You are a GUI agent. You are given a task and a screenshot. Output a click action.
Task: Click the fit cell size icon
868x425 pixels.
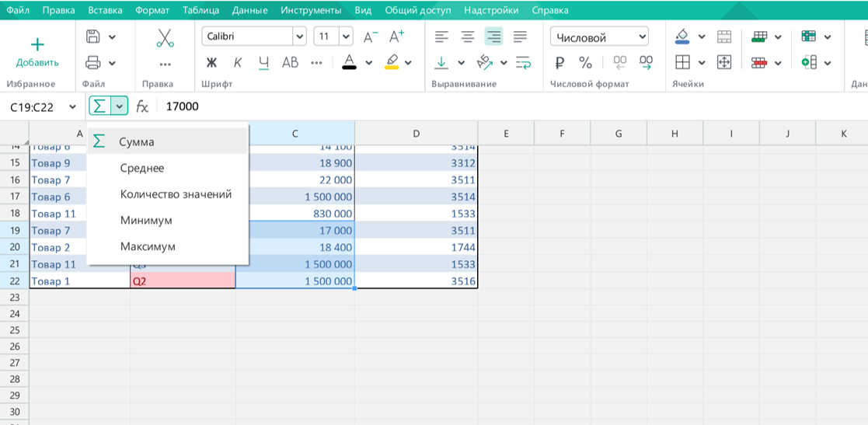point(724,62)
